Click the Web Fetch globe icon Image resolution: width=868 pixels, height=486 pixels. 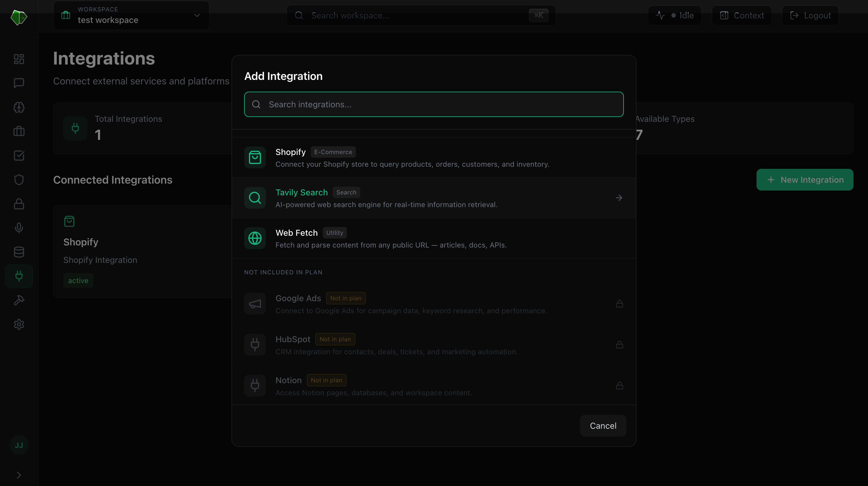255,238
